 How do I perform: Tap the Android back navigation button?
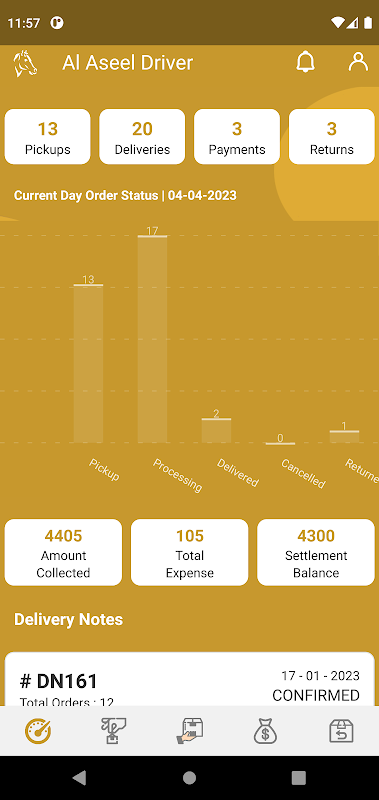(x=80, y=778)
